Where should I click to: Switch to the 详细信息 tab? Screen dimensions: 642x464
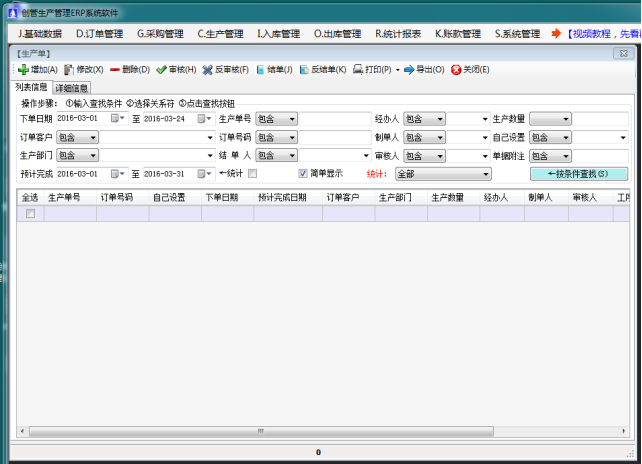coord(72,88)
